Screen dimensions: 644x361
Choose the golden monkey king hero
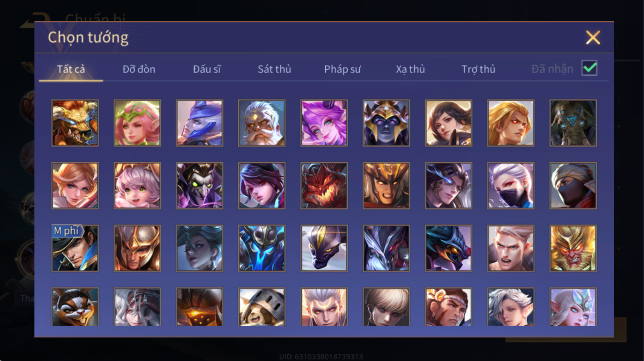[573, 248]
